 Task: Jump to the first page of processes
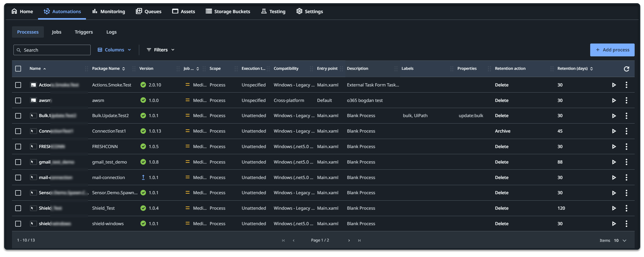pos(283,240)
